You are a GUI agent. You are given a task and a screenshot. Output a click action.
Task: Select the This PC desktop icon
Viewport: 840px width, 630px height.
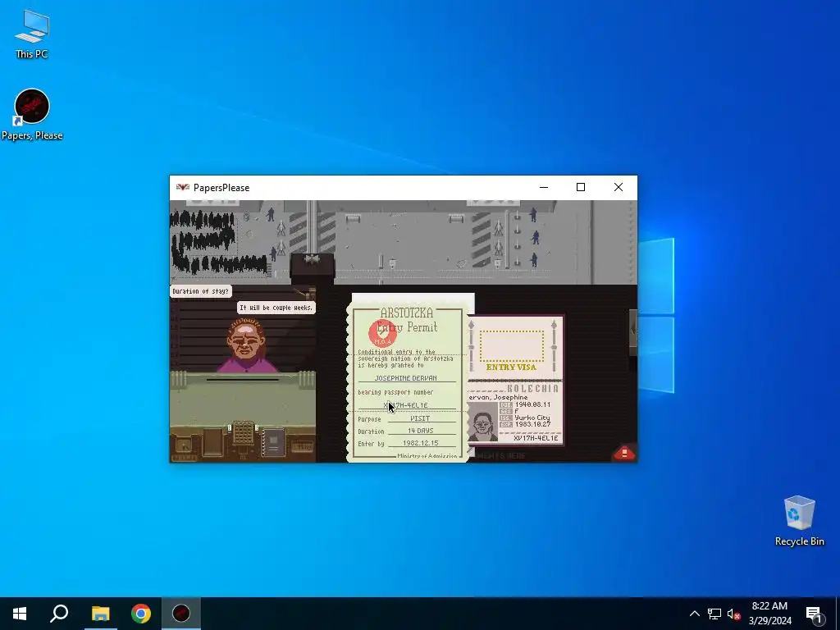pyautogui.click(x=32, y=33)
